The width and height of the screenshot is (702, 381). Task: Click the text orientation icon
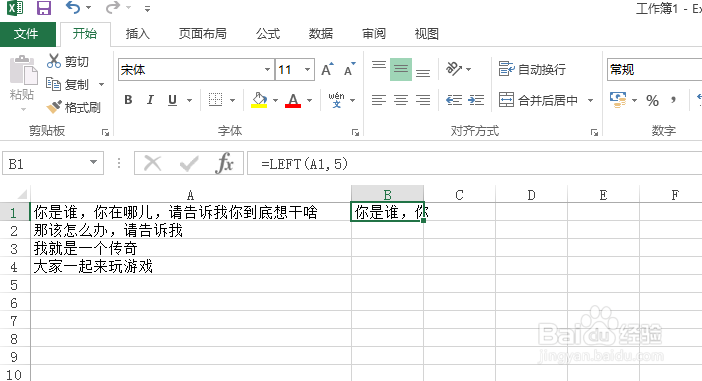(454, 69)
